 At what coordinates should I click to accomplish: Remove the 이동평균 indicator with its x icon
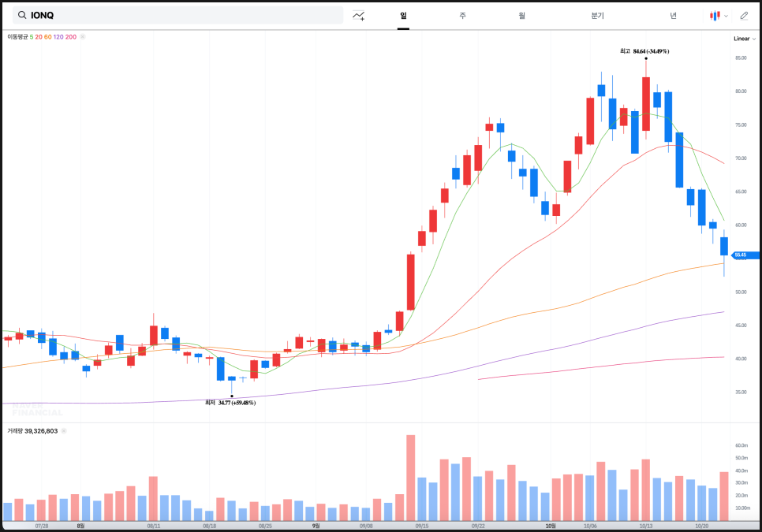point(83,37)
